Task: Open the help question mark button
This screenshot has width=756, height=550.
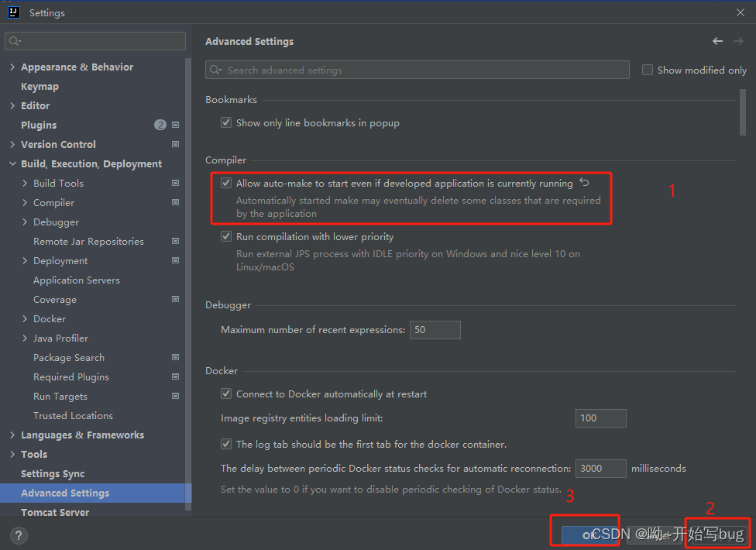Action: (x=19, y=535)
